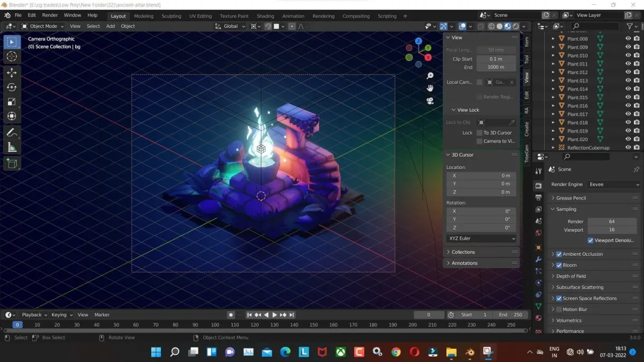Select the Select Box tool

[12, 42]
